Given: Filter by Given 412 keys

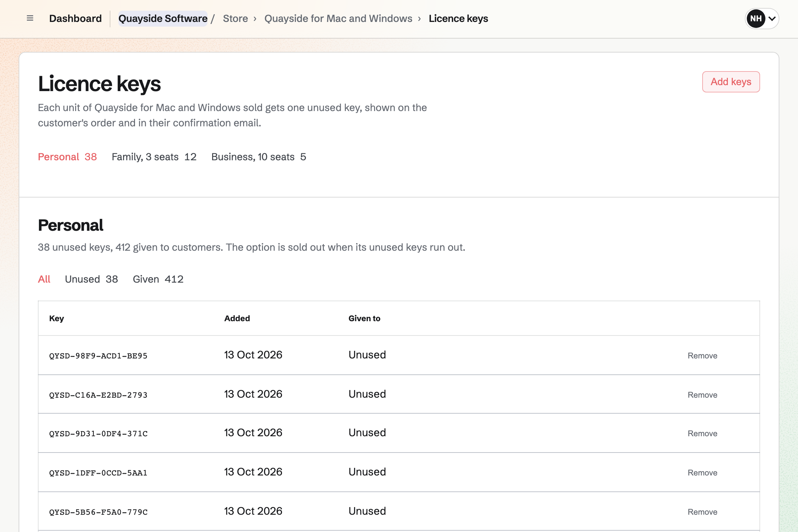Looking at the screenshot, I should coord(158,279).
